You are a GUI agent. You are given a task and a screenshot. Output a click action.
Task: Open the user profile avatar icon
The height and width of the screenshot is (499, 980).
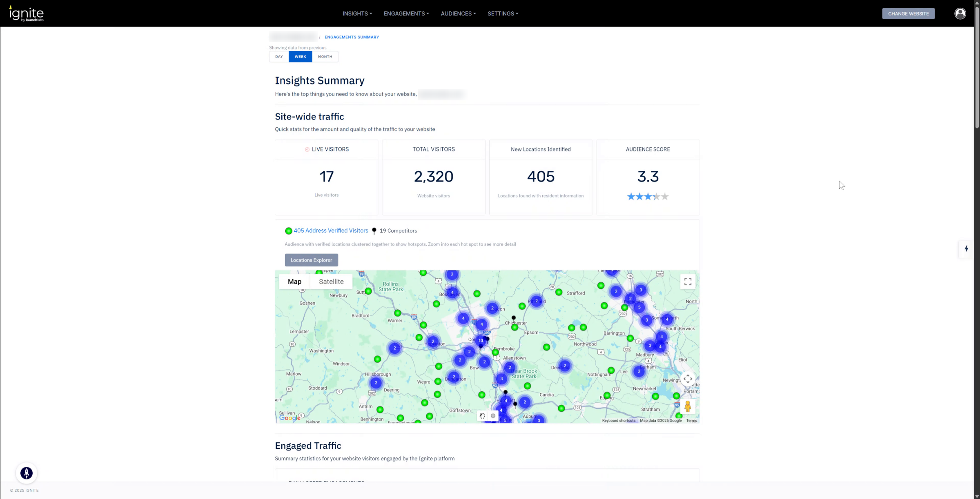tap(960, 13)
